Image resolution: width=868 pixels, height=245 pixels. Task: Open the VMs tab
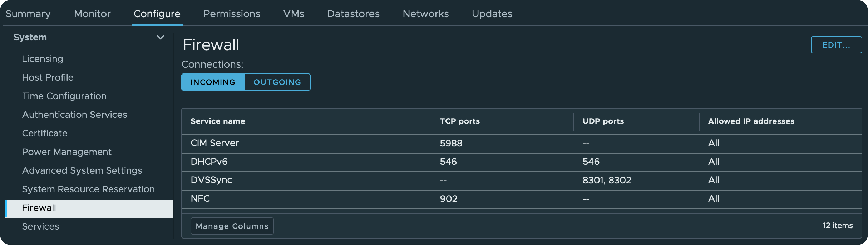coord(294,14)
